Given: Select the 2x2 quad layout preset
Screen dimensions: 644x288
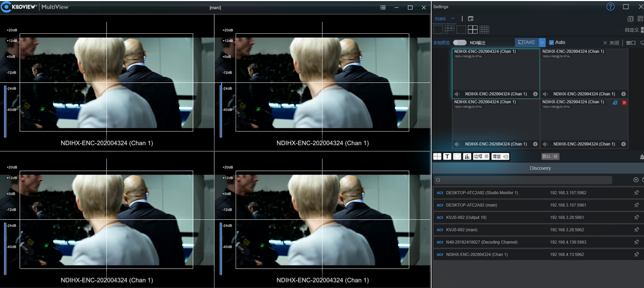Looking at the screenshot, I should click(473, 30).
